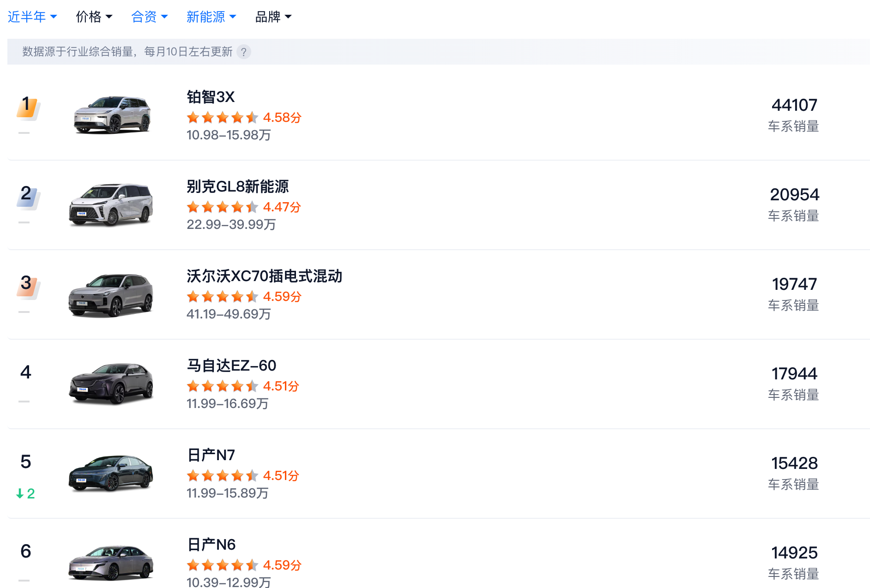Click the 马自达EZ-60 title link

click(x=231, y=366)
